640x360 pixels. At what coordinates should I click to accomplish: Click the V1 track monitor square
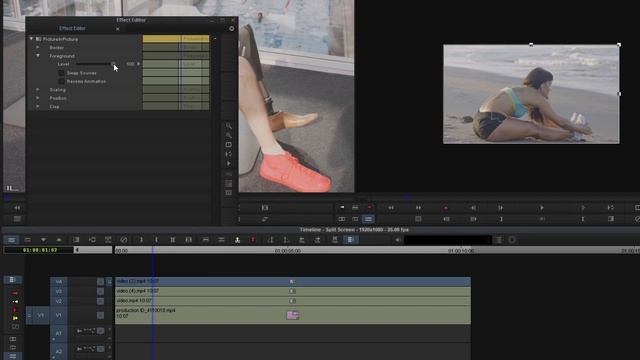(x=100, y=316)
